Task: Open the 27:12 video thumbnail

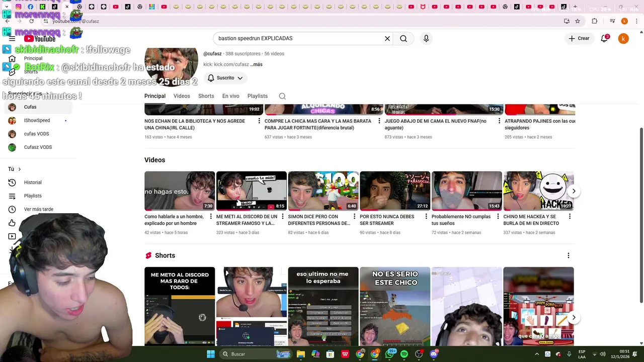Action: coord(395,191)
